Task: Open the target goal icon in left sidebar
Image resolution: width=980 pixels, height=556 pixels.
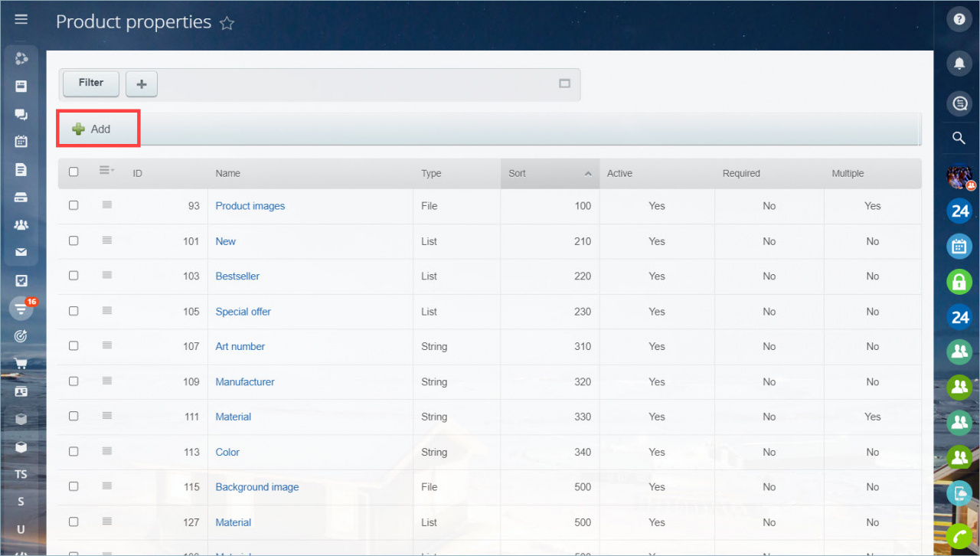Action: (x=21, y=336)
